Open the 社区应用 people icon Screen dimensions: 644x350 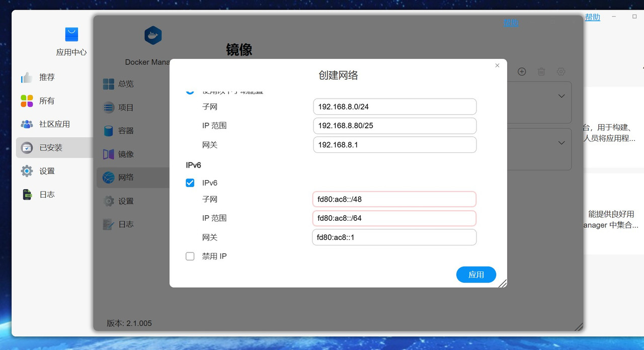[27, 124]
